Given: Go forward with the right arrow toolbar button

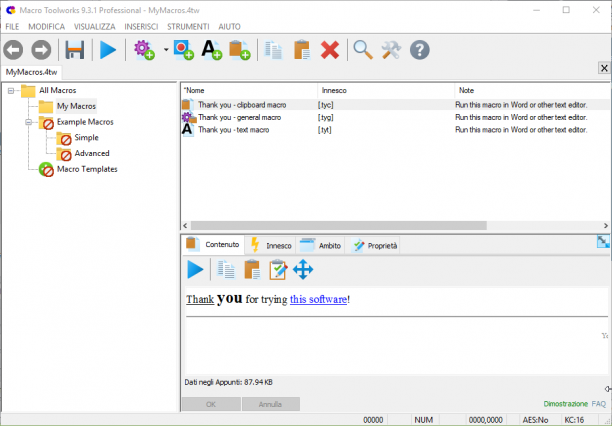Looking at the screenshot, I should coord(41,50).
